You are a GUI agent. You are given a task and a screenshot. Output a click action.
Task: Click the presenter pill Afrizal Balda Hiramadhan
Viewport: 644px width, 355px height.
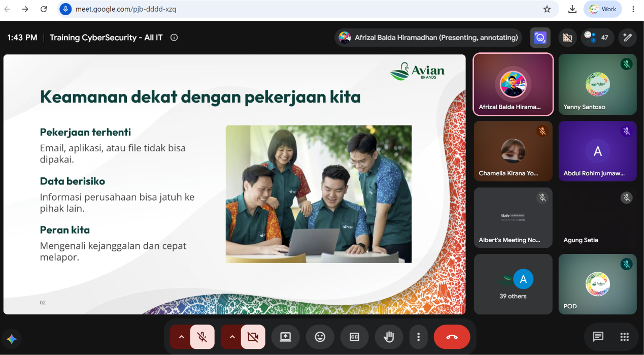(428, 37)
